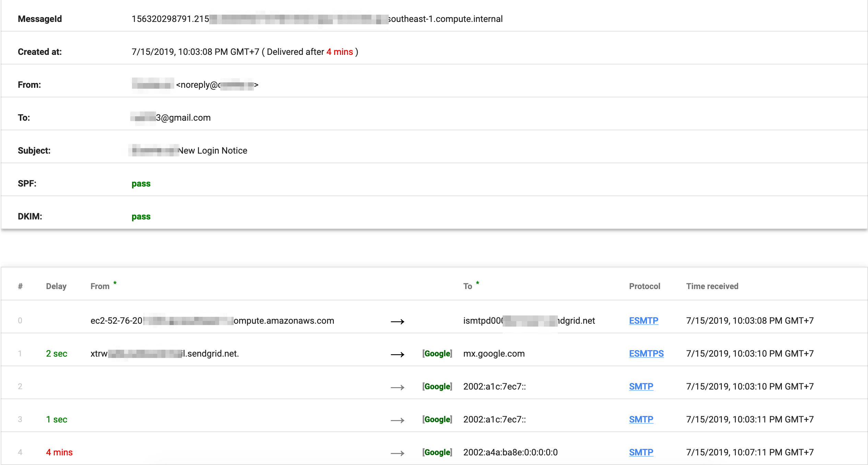This screenshot has height=465, width=868.
Task: Select the green asterisk next to To header
Action: tap(477, 283)
